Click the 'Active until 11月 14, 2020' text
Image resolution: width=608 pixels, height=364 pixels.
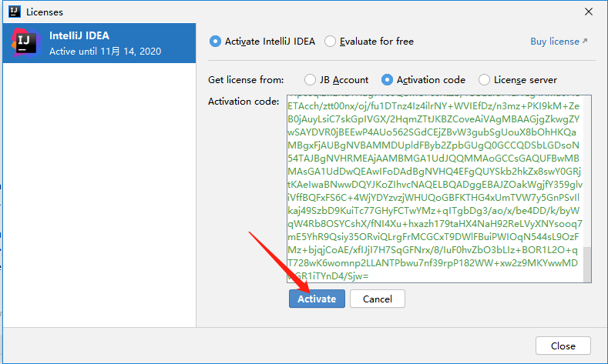pos(105,52)
